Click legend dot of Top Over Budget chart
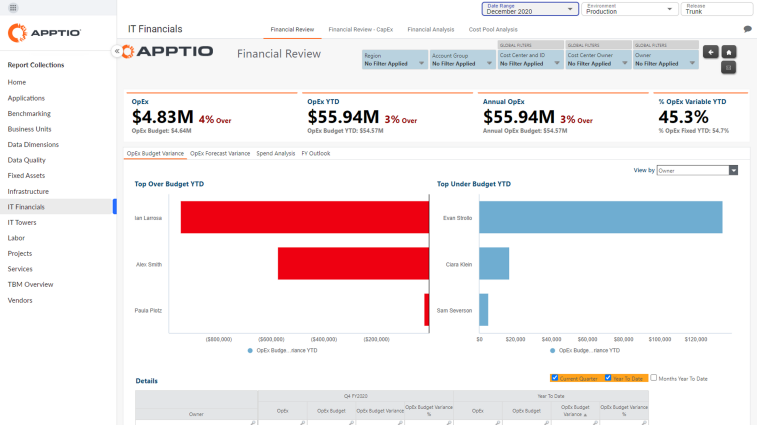757x425 pixels. [x=250, y=351]
